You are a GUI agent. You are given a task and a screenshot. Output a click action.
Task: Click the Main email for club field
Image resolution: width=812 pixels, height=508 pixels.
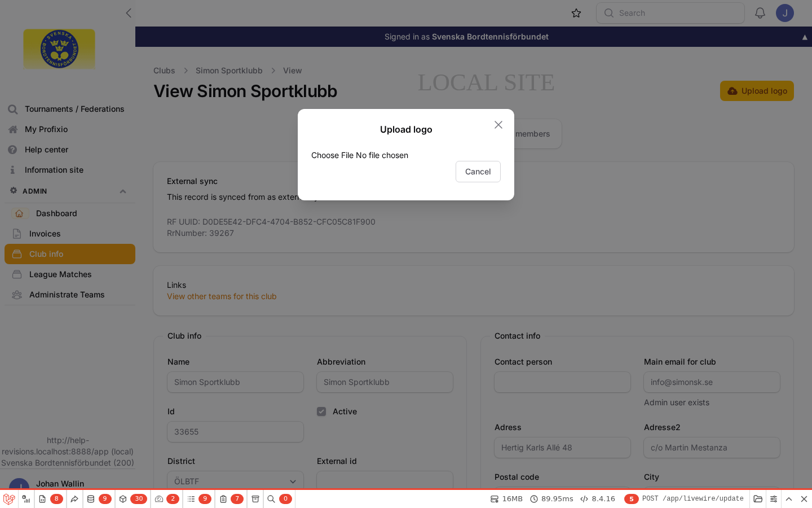[x=712, y=382]
